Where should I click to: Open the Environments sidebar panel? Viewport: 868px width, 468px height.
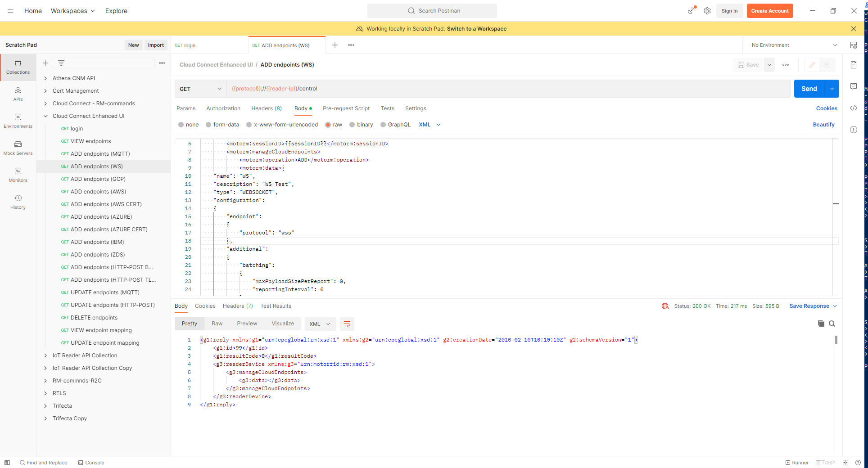click(18, 121)
